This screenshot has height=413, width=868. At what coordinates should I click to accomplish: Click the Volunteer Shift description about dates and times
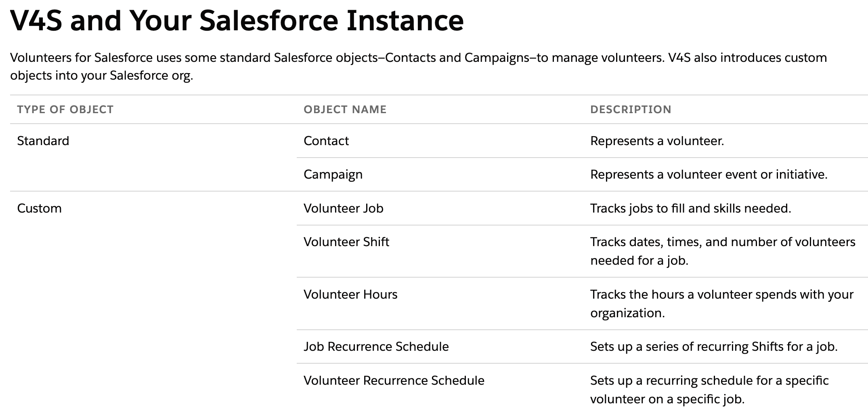[722, 251]
